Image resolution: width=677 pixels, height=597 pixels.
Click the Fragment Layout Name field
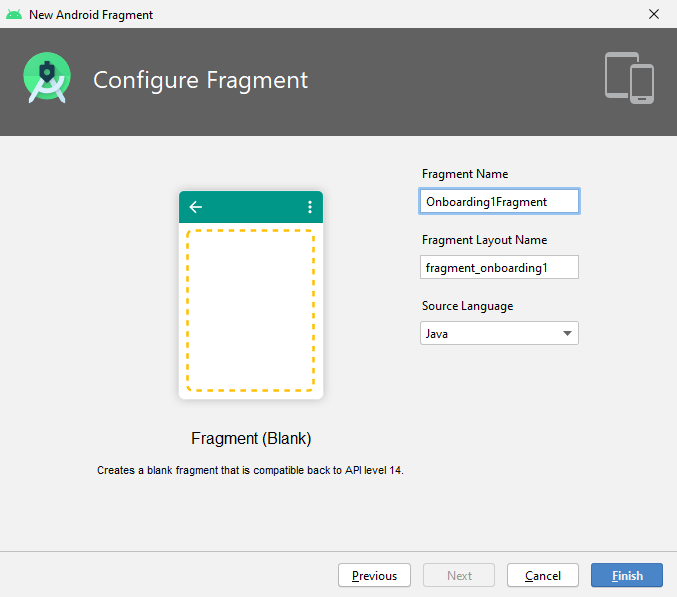pyautogui.click(x=499, y=267)
